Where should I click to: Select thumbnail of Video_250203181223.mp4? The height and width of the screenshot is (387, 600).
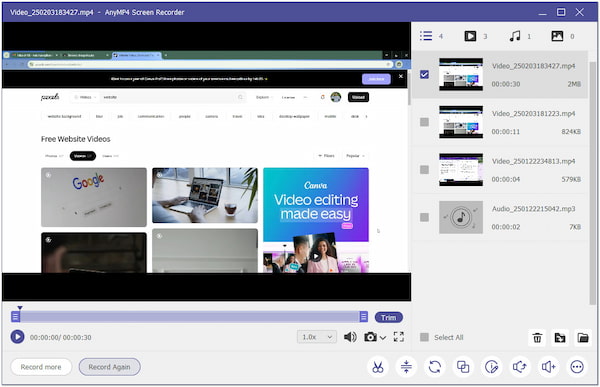coord(461,122)
